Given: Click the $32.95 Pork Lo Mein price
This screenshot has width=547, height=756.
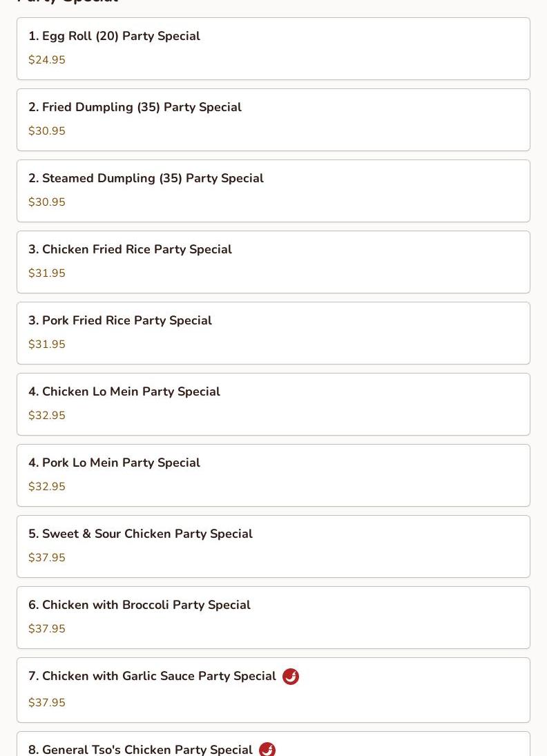Looking at the screenshot, I should (x=47, y=486).
